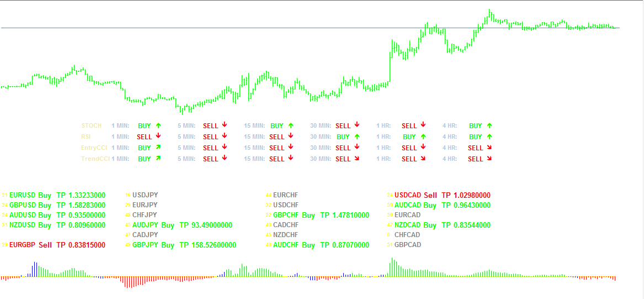Click the down arrow beside RSI 15 MIN SELL
Screen dimensions: 644x299
pos(291,136)
